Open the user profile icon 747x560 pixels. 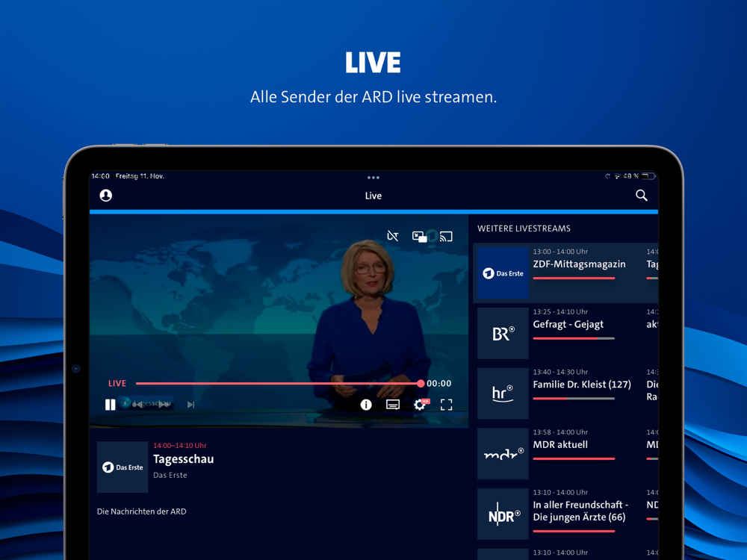(106, 195)
